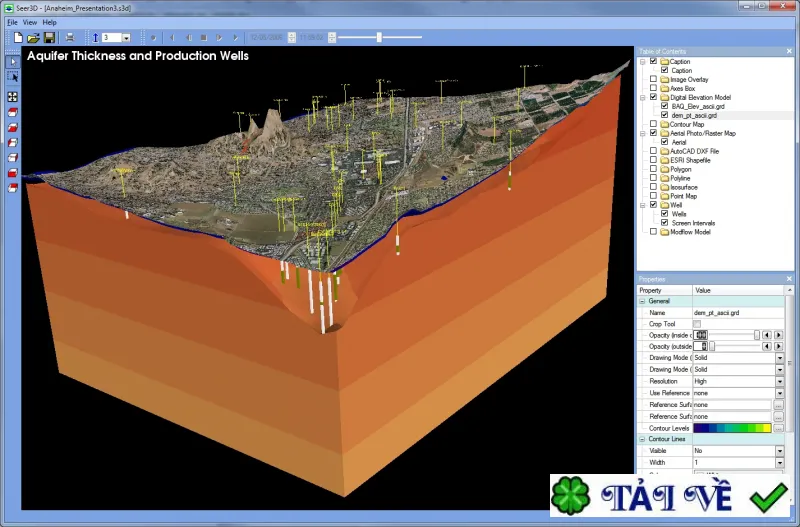Choose the fifth red cube view icon
Viewport: 800px width, 527px height.
point(13,173)
